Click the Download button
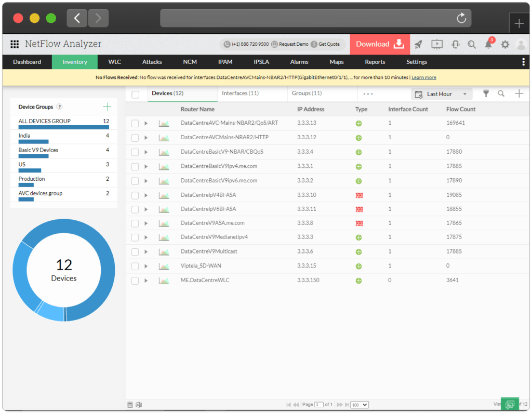Viewport: 532px width, 413px height. 380,44
